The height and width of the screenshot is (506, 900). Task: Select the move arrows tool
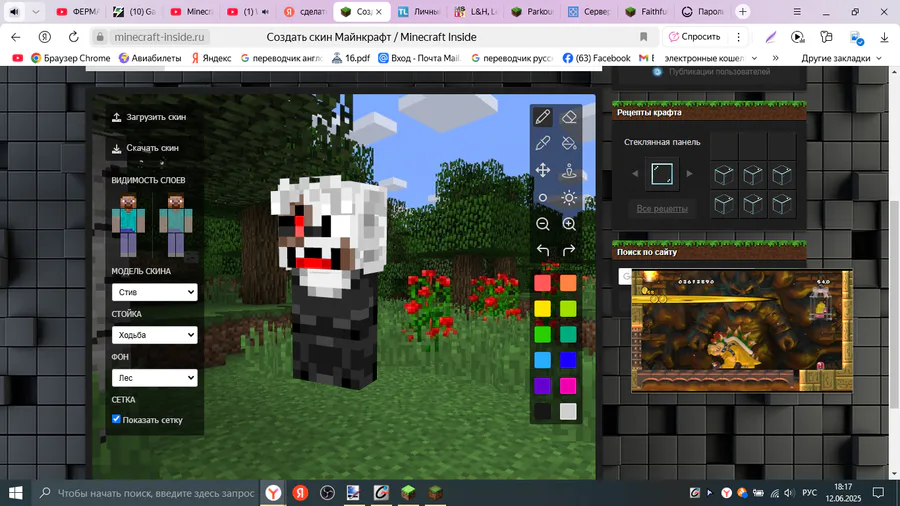click(542, 170)
